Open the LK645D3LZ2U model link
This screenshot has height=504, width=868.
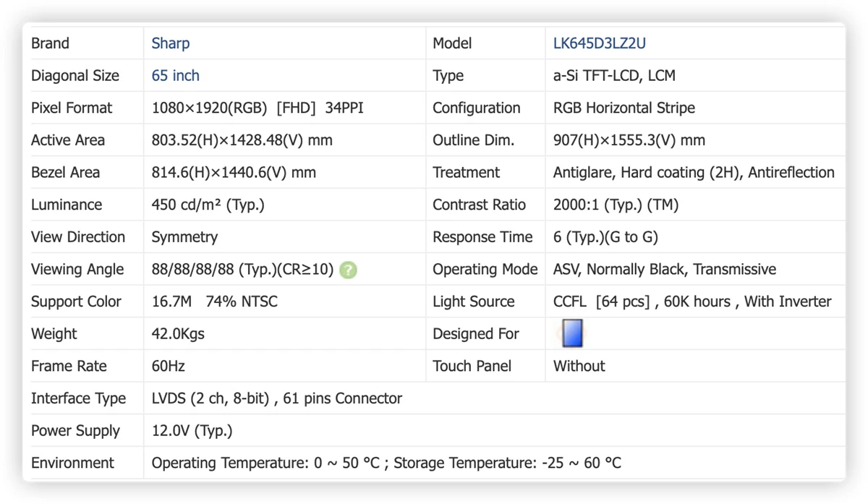600,43
